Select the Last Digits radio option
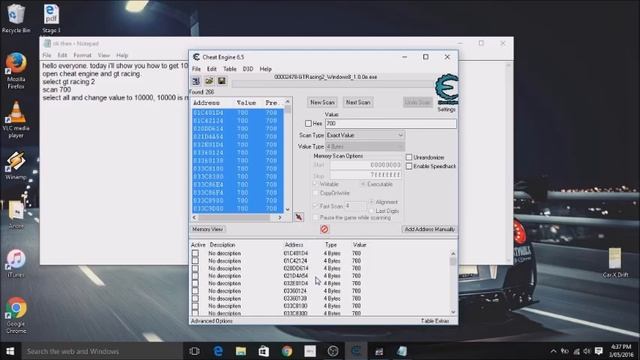 click(x=371, y=211)
